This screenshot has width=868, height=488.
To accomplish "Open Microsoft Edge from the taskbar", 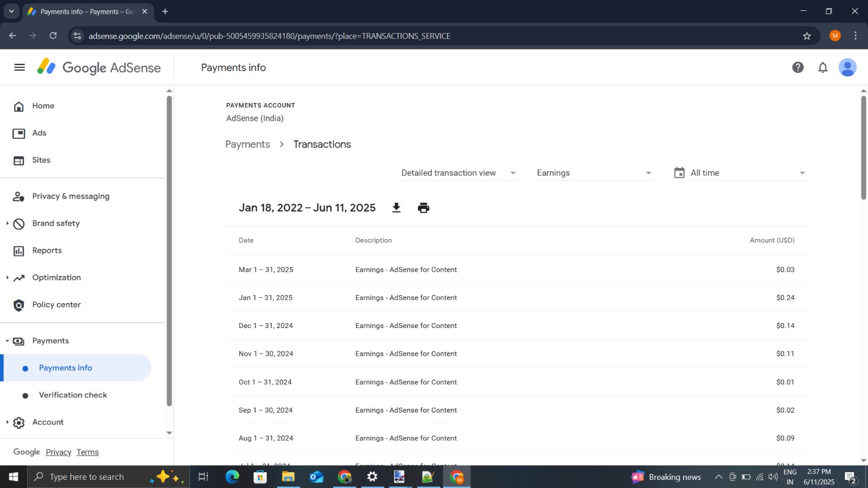I will (232, 477).
